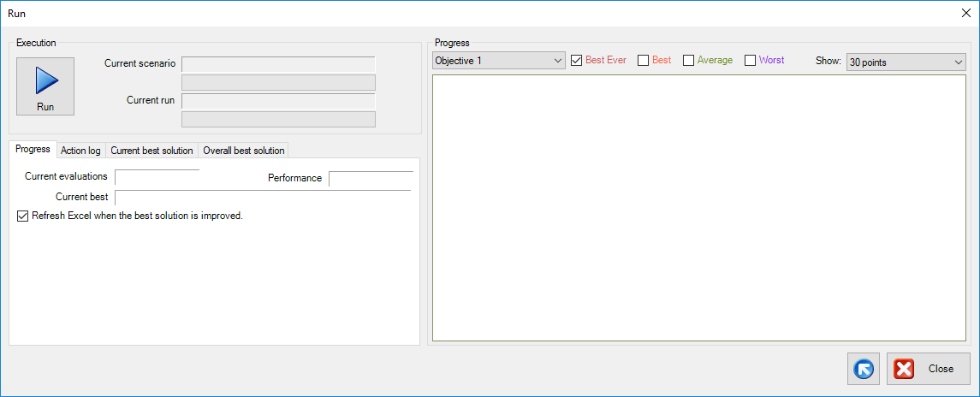Viewport: 980px width, 397px height.
Task: Open the Objective 1 dropdown
Action: click(x=498, y=61)
